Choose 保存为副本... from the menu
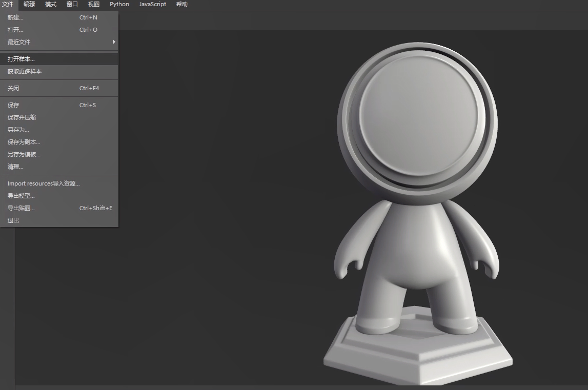This screenshot has height=390, width=588. [x=24, y=142]
